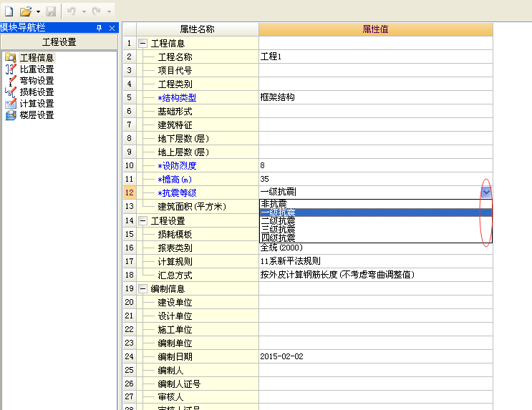Click the 比重设置 icon in sidebar
532x410 pixels.
point(11,69)
